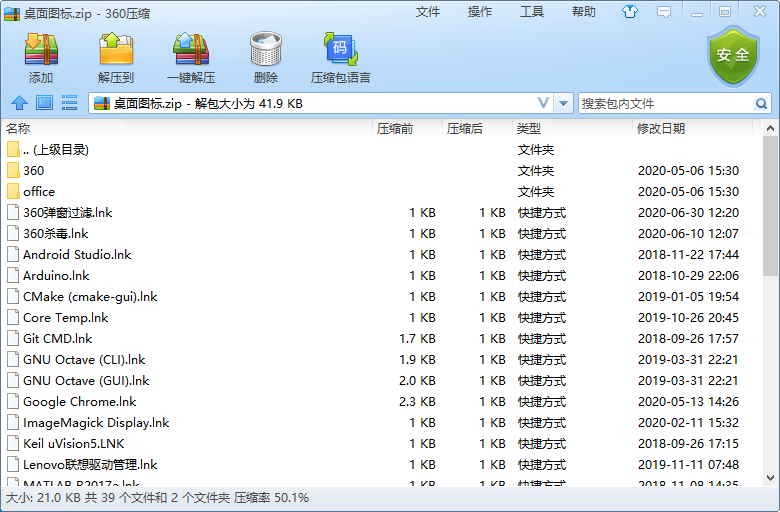This screenshot has height=512, width=780.
Task: Open the 操作 menu
Action: (x=480, y=12)
